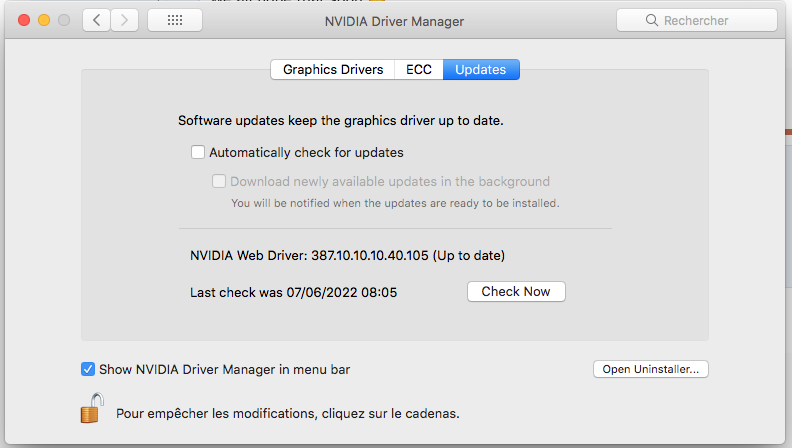Click the Open Uninstaller button
The width and height of the screenshot is (792, 448).
[x=651, y=369]
